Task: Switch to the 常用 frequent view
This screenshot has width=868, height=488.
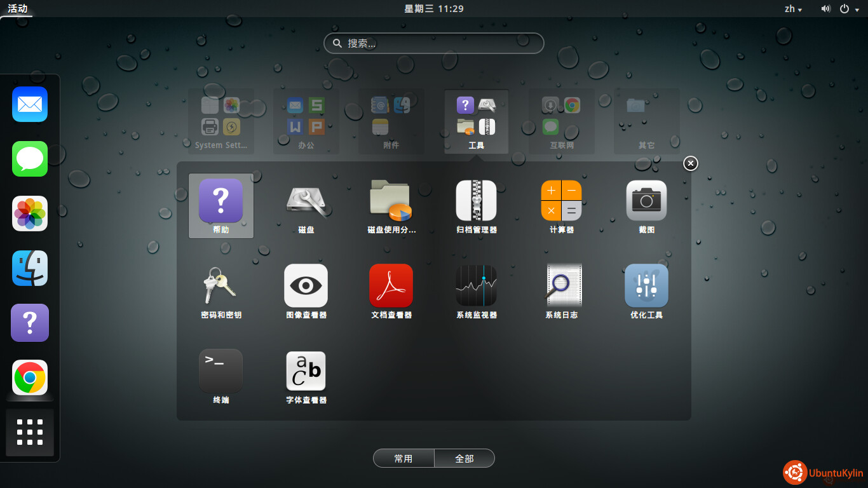Action: tap(403, 458)
